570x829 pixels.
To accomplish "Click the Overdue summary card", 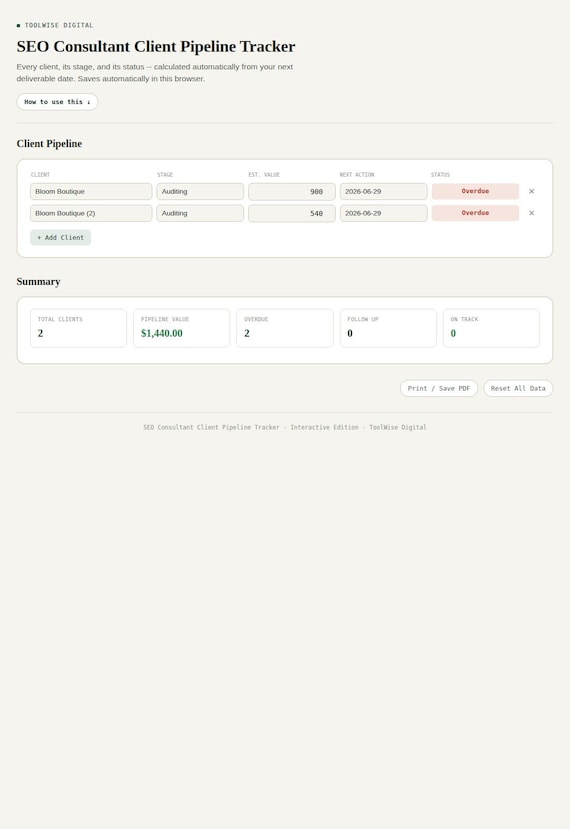I will [x=284, y=328].
